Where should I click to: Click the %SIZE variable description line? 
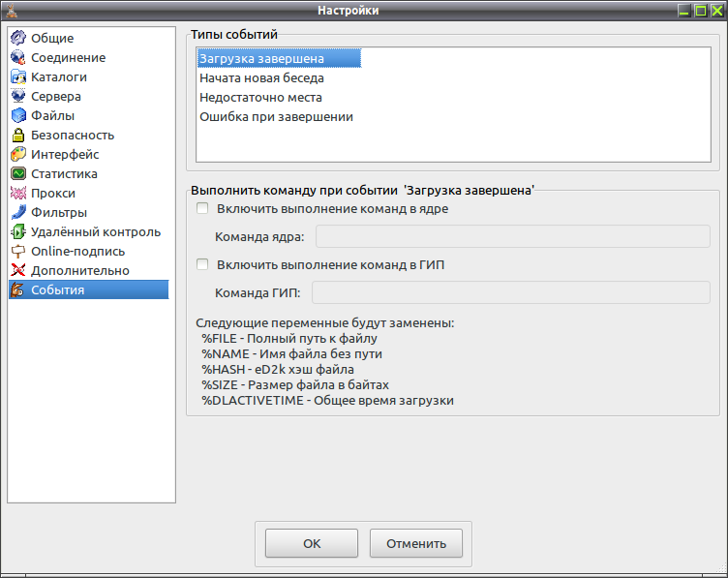coord(295,385)
